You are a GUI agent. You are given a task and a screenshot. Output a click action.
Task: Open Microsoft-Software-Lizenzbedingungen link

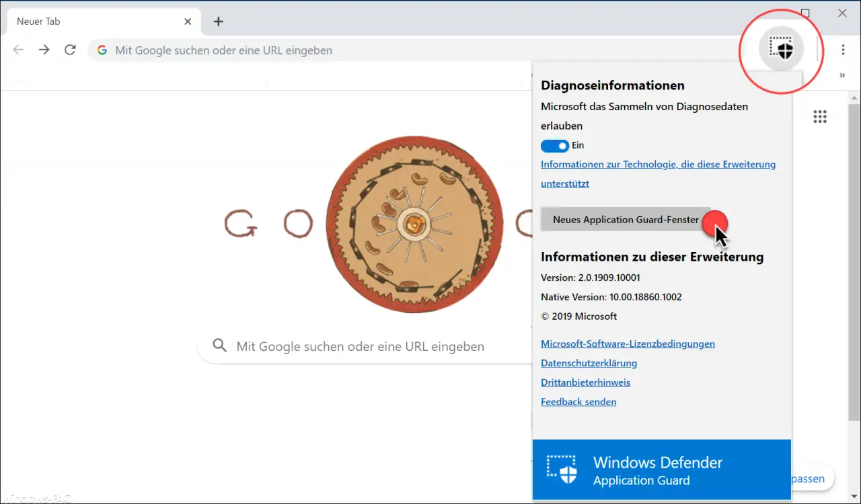point(628,343)
